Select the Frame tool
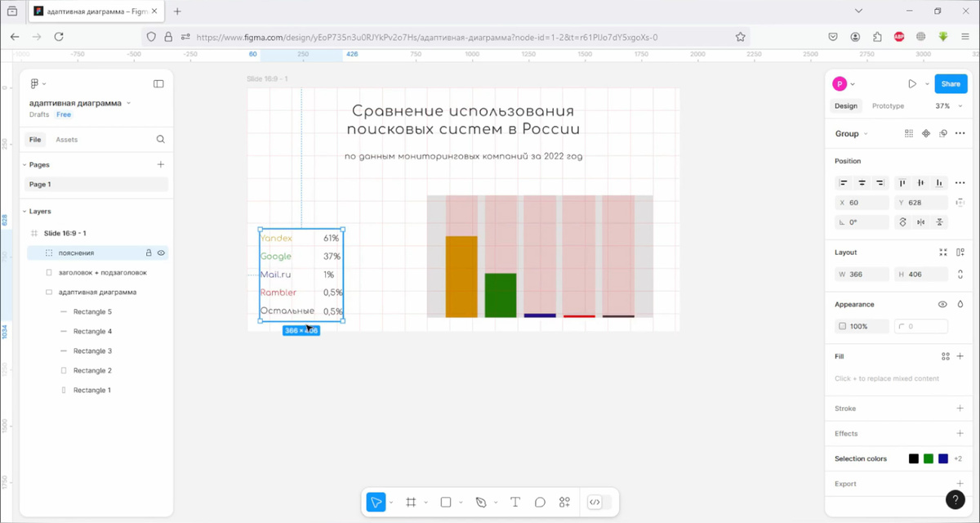 tap(412, 503)
